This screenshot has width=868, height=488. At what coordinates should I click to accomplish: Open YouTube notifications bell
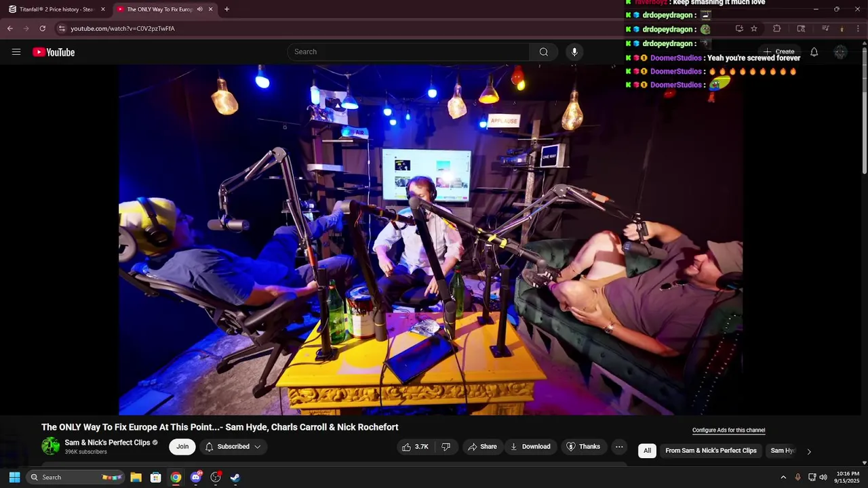click(x=814, y=52)
